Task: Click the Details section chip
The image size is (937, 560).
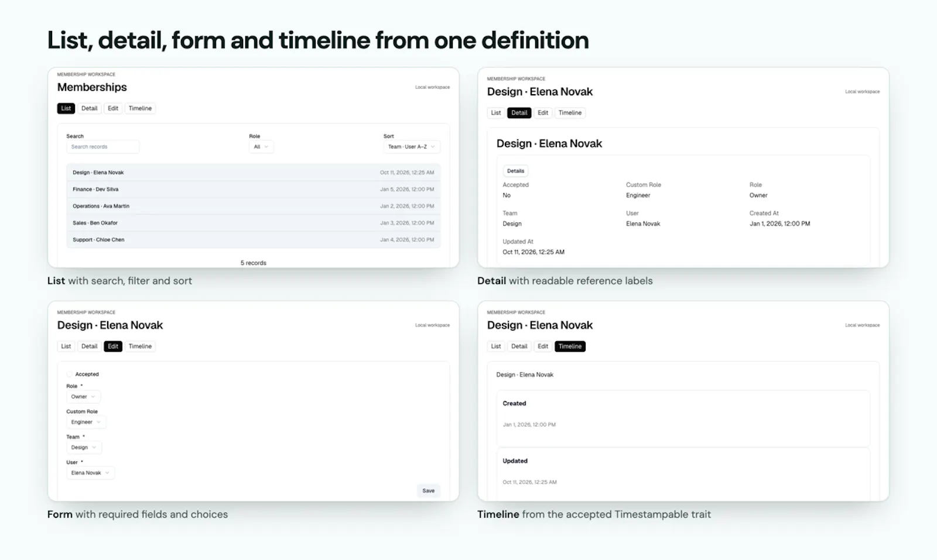Action: click(x=515, y=171)
